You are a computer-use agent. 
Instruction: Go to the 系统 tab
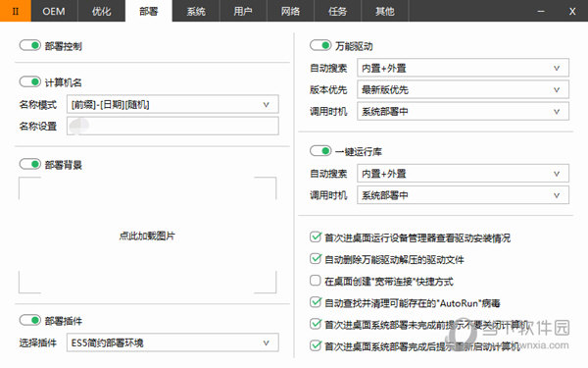pos(196,11)
